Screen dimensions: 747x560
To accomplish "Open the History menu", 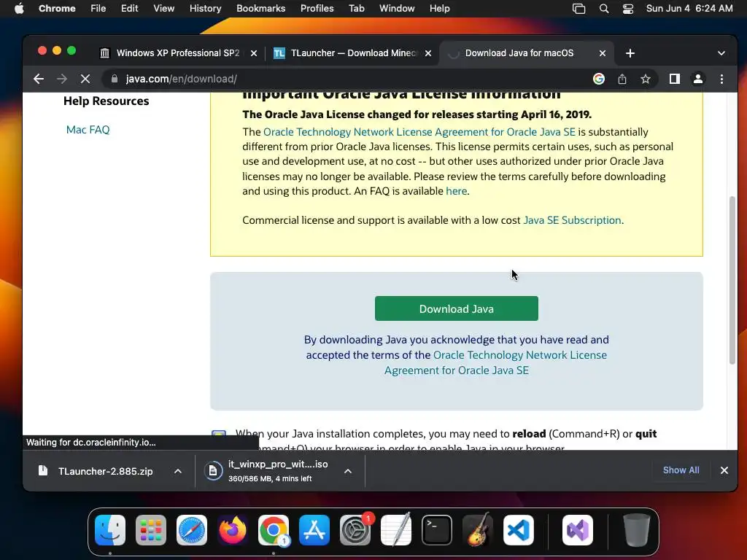I will [205, 9].
